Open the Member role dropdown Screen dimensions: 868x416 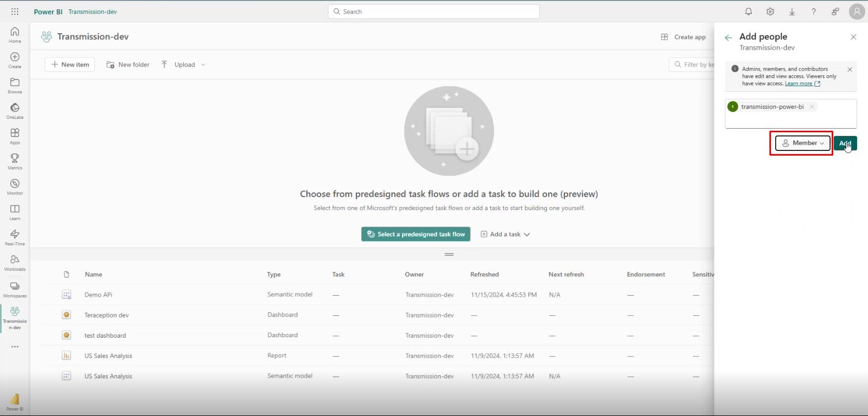(803, 143)
